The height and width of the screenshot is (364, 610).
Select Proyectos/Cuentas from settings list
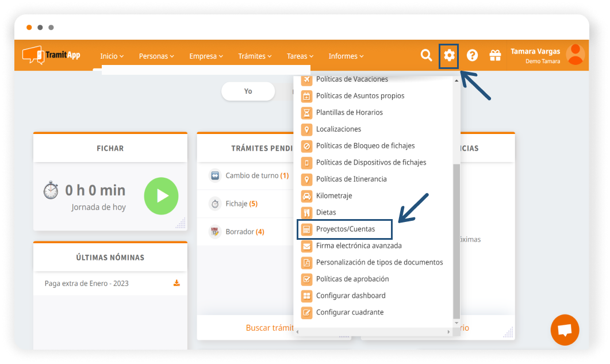[345, 229]
